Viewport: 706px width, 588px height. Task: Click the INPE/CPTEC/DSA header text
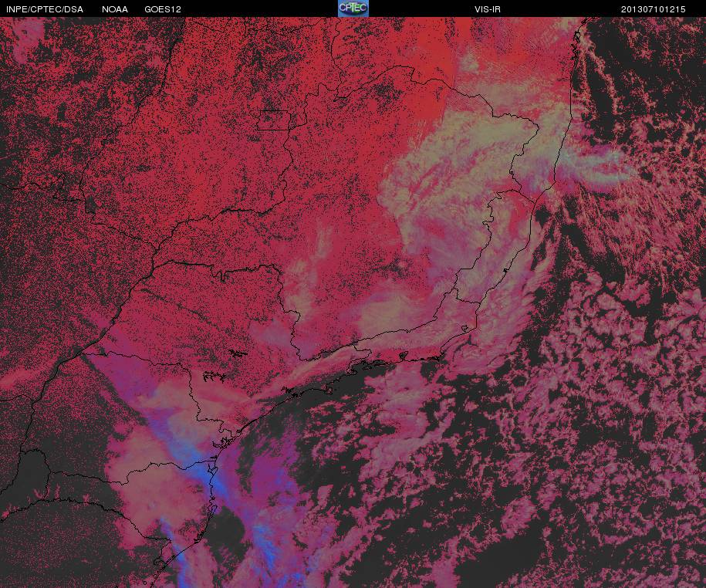[x=45, y=9]
